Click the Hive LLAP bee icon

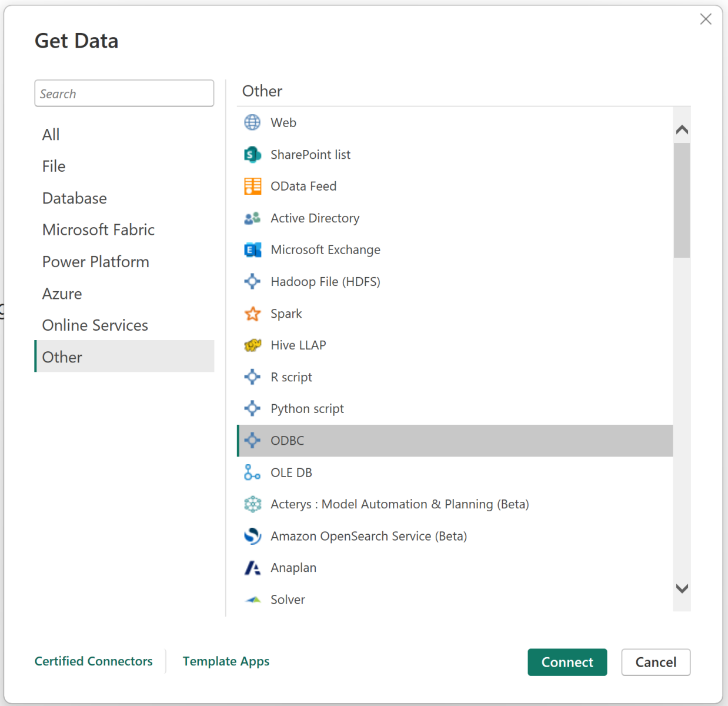(252, 345)
